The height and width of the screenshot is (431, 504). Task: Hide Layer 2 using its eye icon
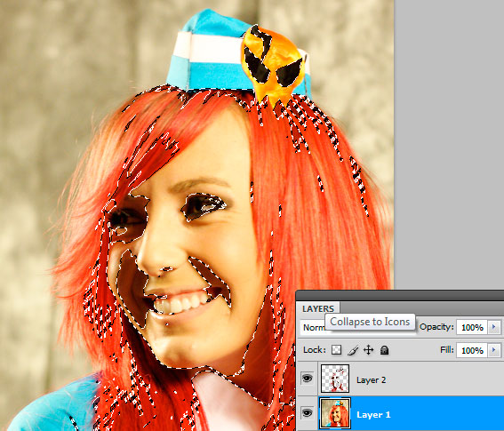308,379
